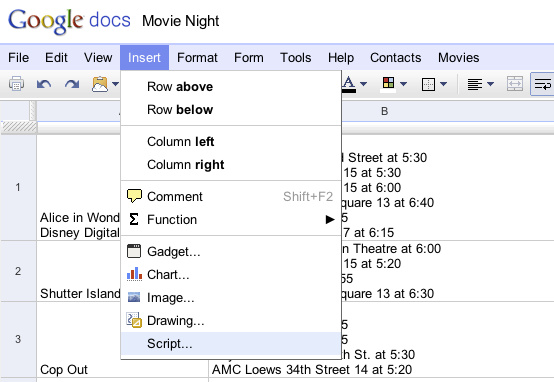Expand the clipboard dropdown arrow

click(116, 84)
